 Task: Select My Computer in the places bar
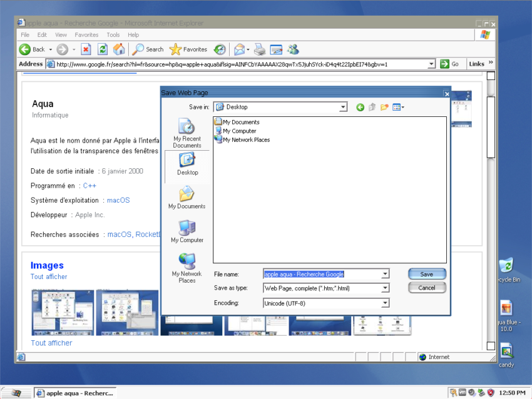(x=187, y=231)
